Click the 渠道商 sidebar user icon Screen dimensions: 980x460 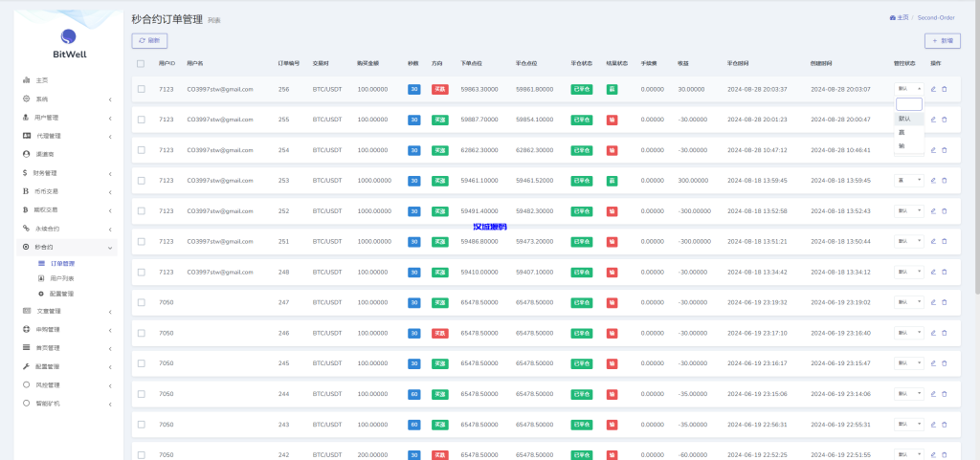26,153
